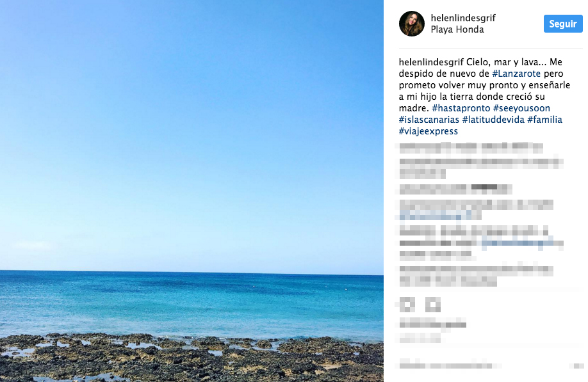Open the #islascanarias hashtag

tap(429, 120)
